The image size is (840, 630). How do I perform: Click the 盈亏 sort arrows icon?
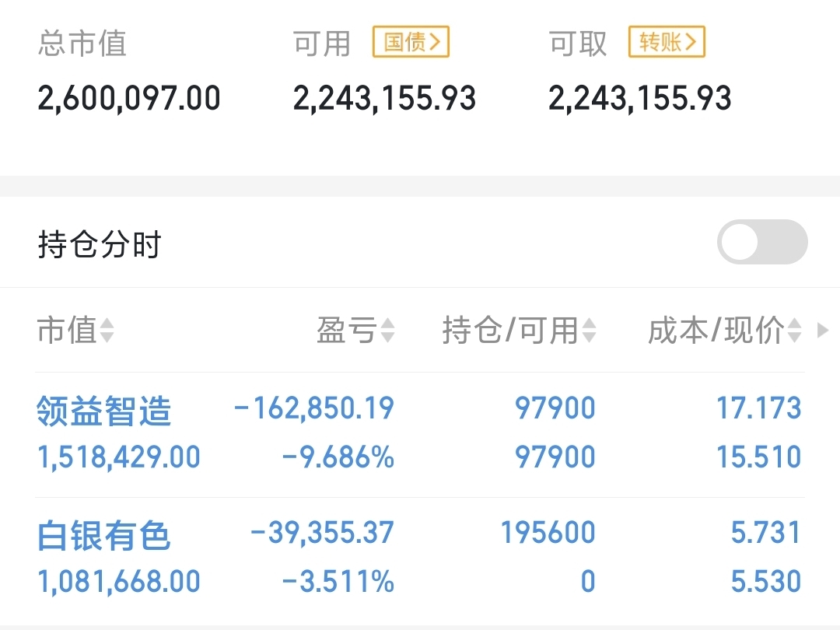click(x=388, y=330)
